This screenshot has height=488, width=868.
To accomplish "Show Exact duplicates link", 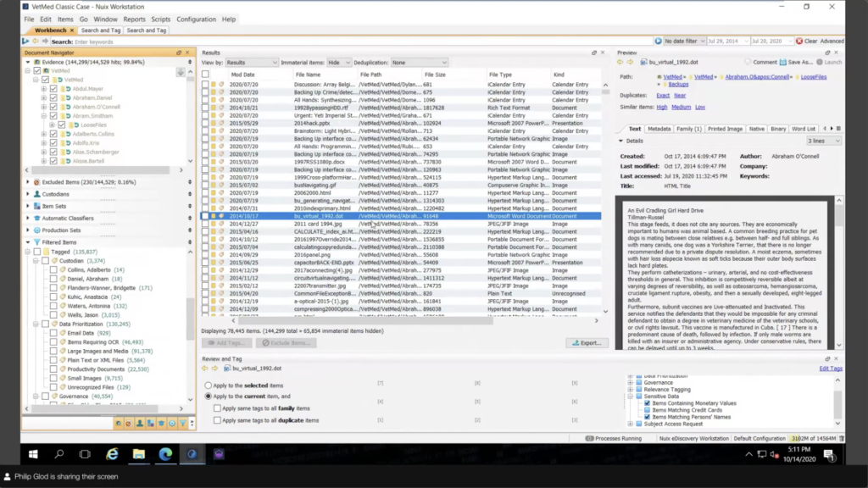I will pyautogui.click(x=663, y=95).
